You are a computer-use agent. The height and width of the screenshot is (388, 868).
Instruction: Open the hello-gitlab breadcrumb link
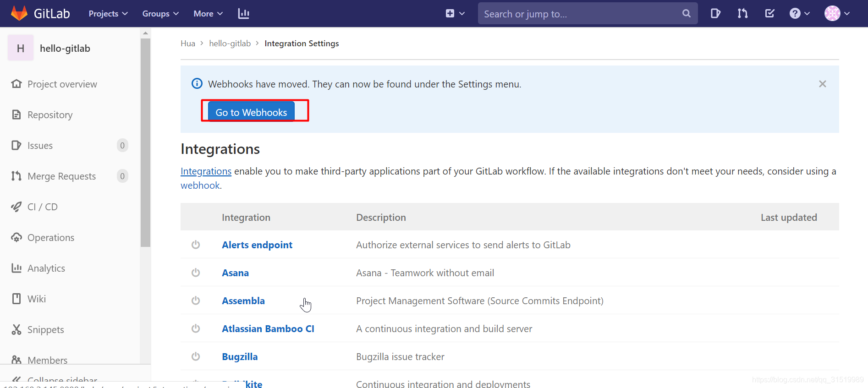230,44
